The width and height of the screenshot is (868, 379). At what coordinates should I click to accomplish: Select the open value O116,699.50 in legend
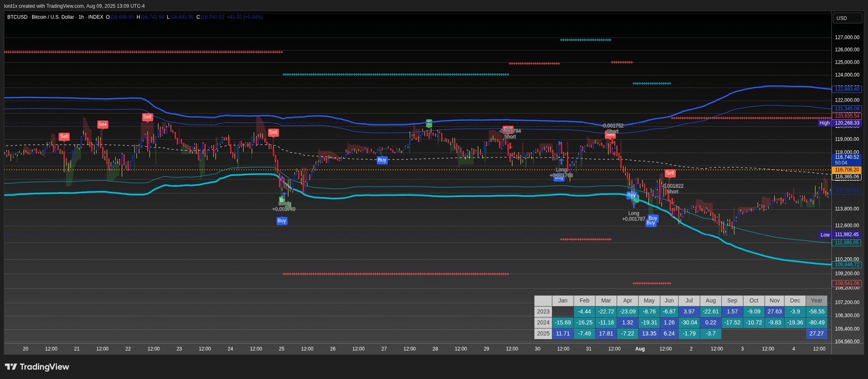coord(120,17)
